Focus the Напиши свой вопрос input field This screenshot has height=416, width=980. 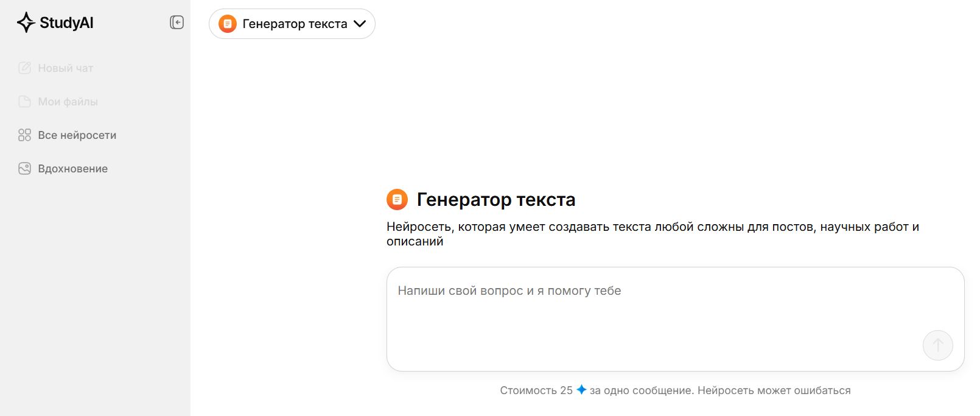click(675, 319)
